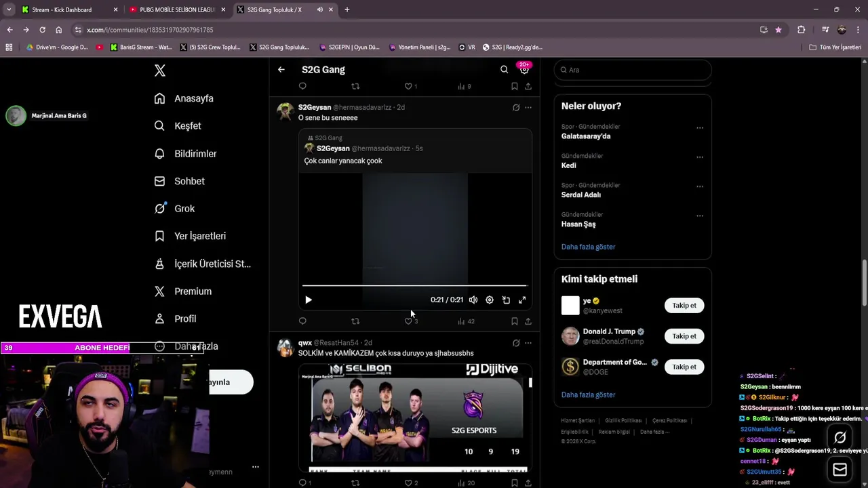Image resolution: width=868 pixels, height=488 pixels.
Task: Click the Ara search field
Action: [x=633, y=70]
